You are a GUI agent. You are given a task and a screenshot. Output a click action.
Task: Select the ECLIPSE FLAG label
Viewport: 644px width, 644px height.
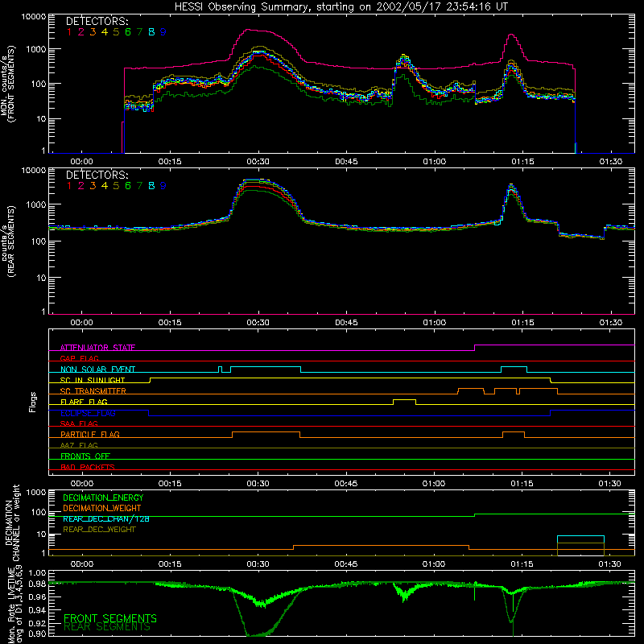tap(88, 413)
